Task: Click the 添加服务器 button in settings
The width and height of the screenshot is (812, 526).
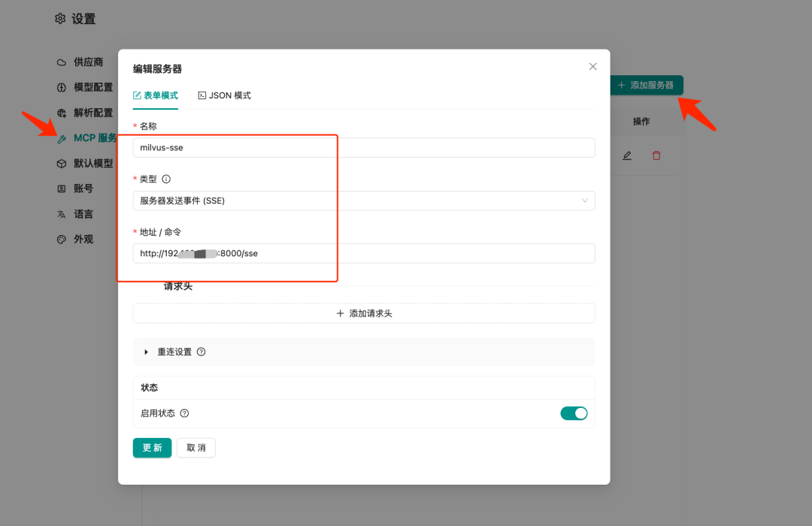Action: click(646, 85)
